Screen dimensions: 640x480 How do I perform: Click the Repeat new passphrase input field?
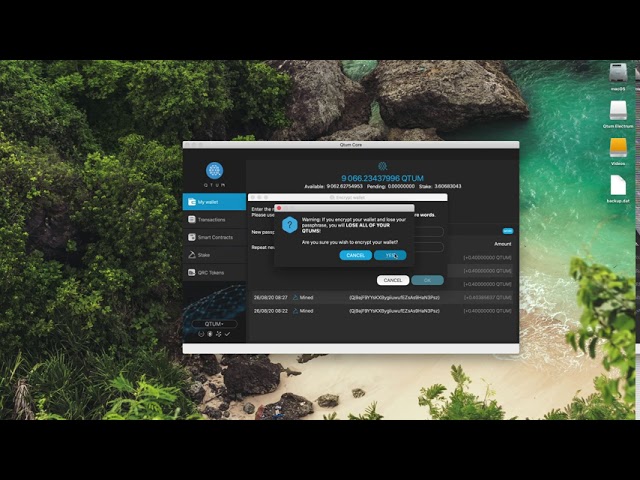429,247
